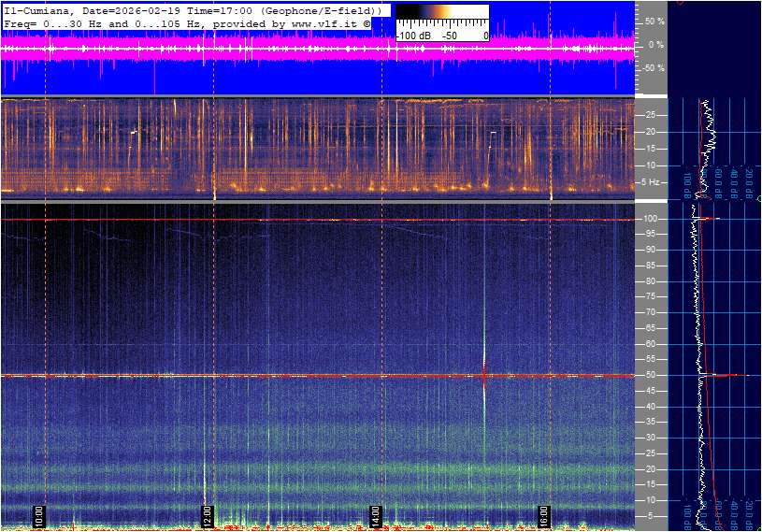Select the 16:00 time marker
The height and width of the screenshot is (532, 762).
coord(543,514)
